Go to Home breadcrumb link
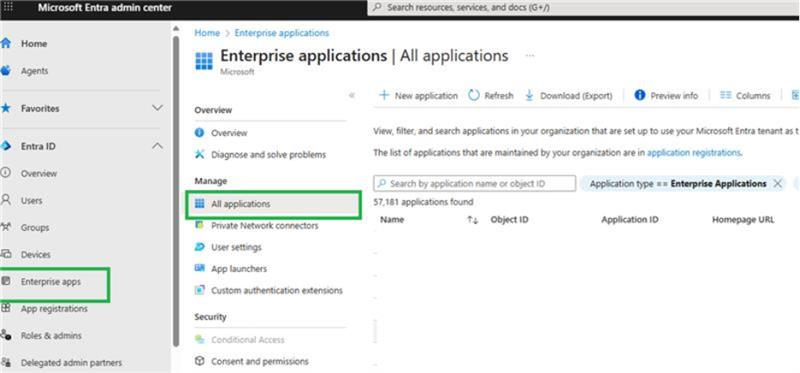 coord(207,33)
